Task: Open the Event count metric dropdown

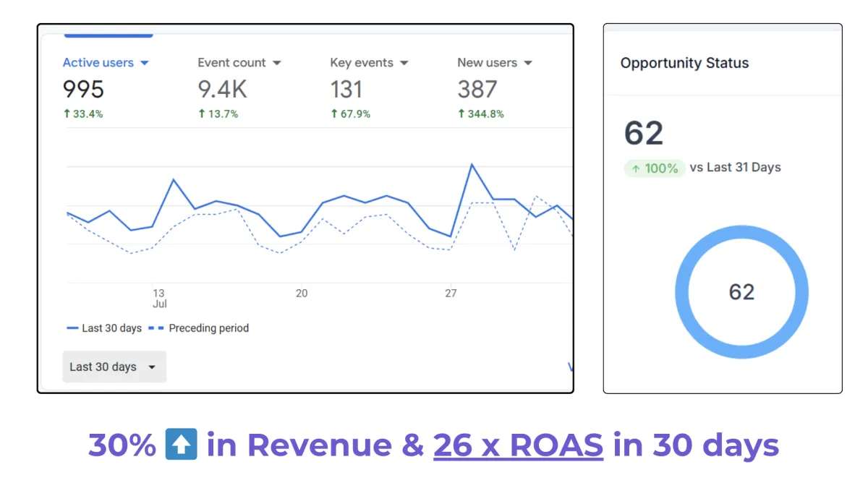Action: pos(239,63)
